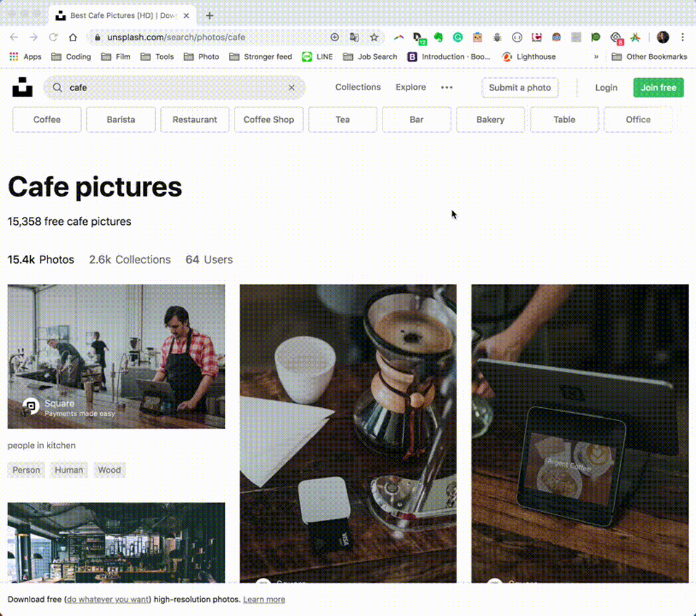
Task: Open the Coding bookmarks folder
Action: 71,57
